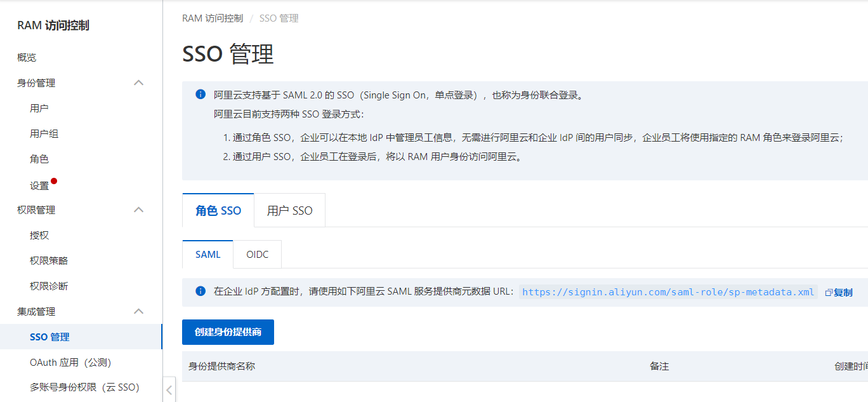Switch to the 角色 SSO tab
The height and width of the screenshot is (402, 868).
[218, 210]
